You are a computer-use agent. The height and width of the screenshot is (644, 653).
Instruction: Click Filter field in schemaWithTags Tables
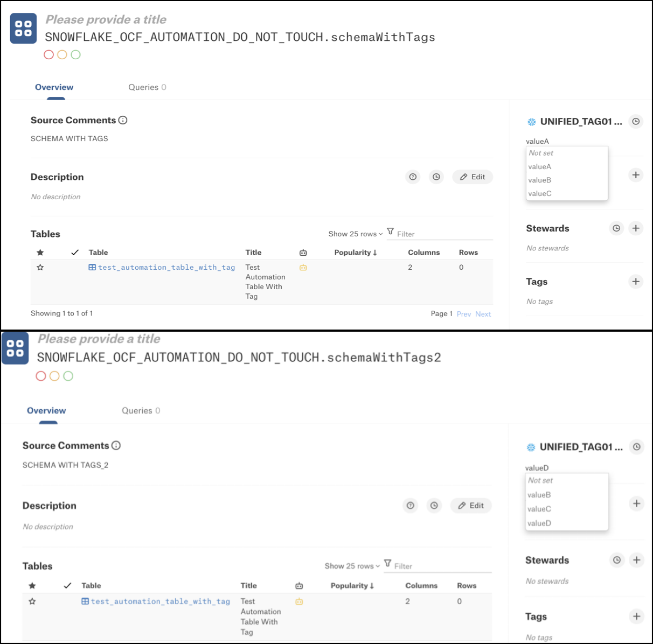point(444,234)
